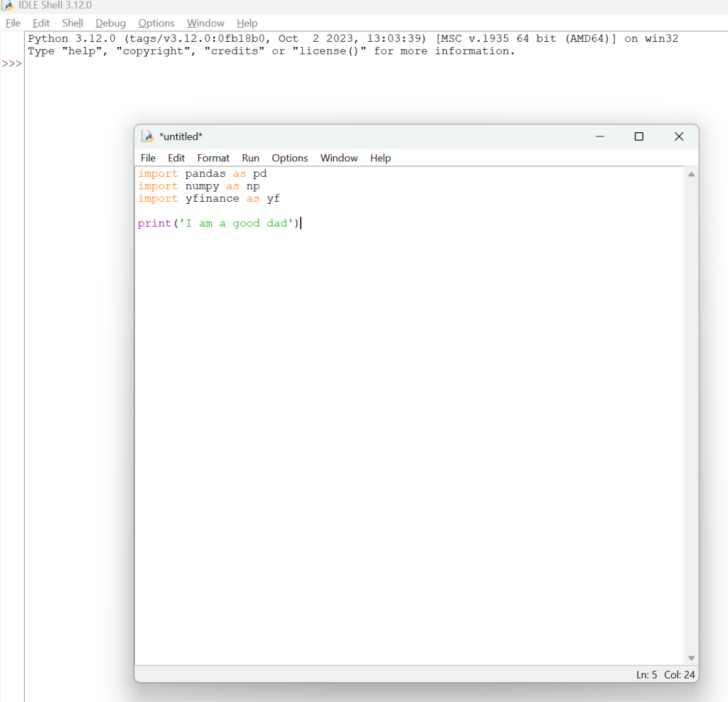The height and width of the screenshot is (702, 728).
Task: Click the editor scrollbar down arrow
Action: [691, 658]
